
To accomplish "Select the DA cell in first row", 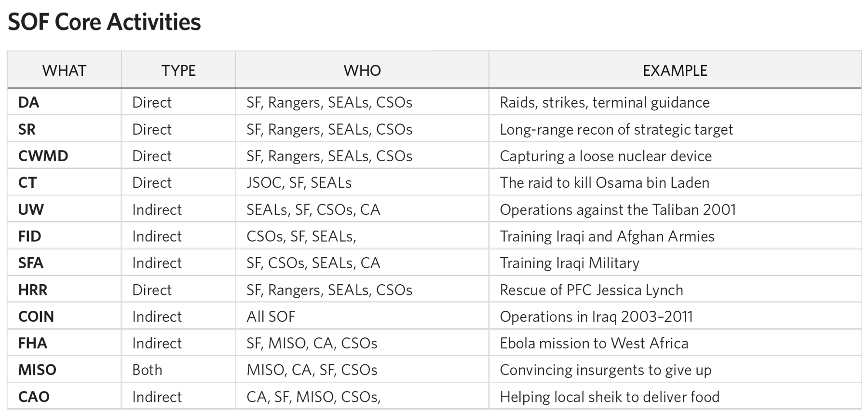I will point(29,102).
